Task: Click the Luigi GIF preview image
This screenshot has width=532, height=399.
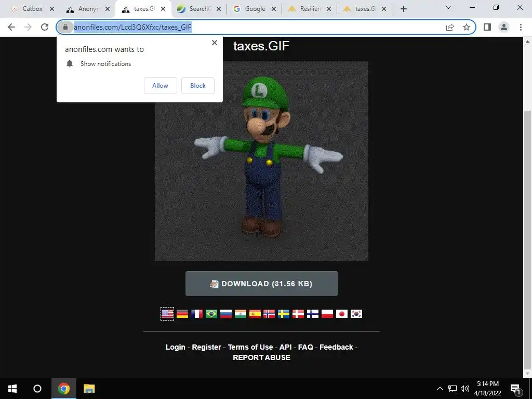Action: (261, 161)
